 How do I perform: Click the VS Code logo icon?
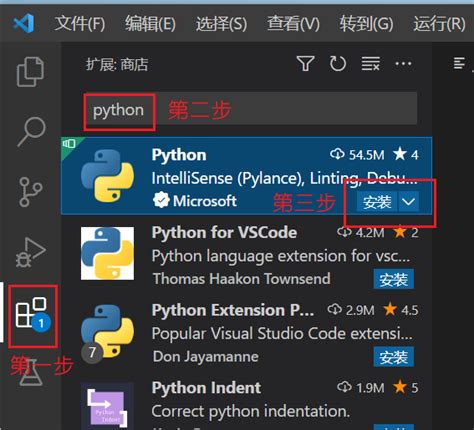tap(24, 23)
